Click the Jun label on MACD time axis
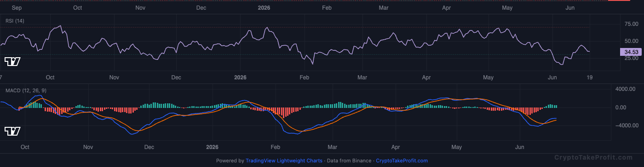The width and height of the screenshot is (644, 167). click(x=520, y=147)
